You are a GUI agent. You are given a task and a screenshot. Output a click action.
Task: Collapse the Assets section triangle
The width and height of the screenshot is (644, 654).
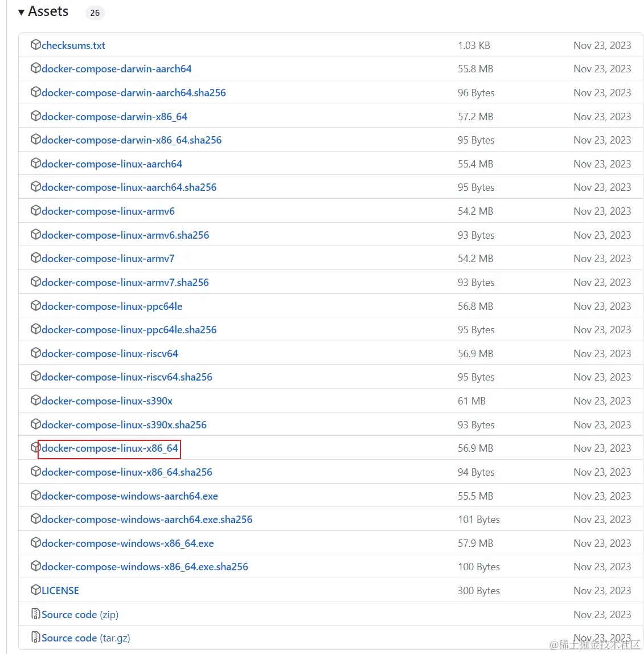tap(21, 13)
